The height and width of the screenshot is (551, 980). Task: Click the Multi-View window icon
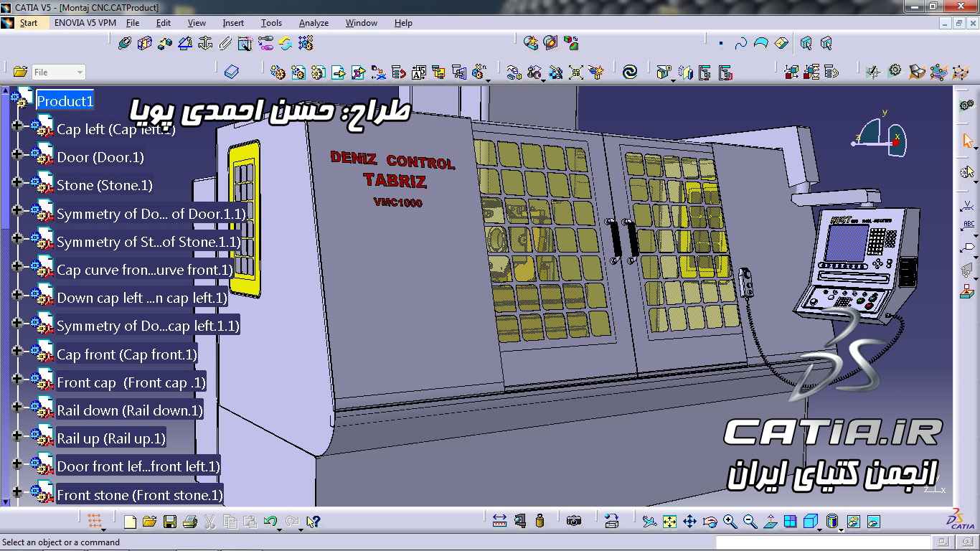point(790,522)
